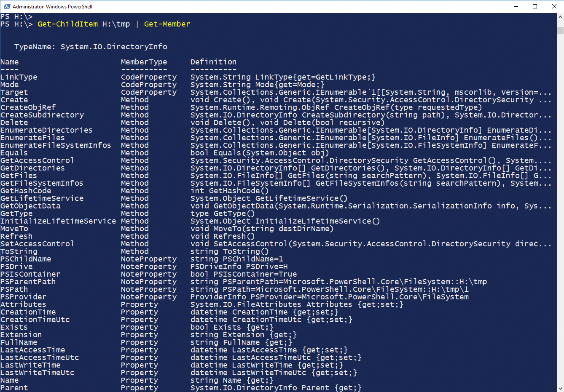This screenshot has width=564, height=392.
Task: Click the MemberType column header
Action: click(144, 62)
